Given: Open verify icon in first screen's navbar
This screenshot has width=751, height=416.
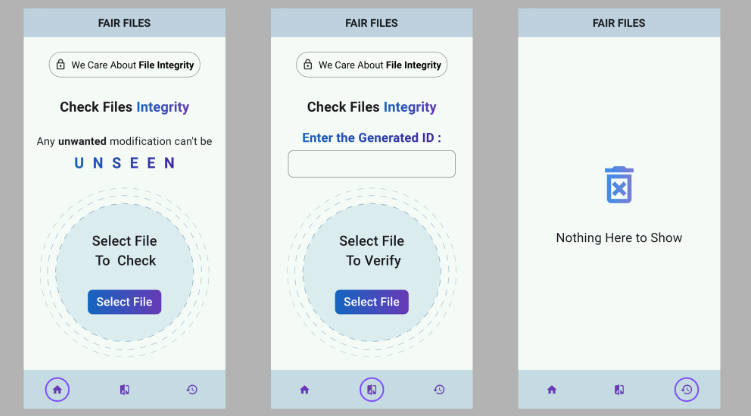Looking at the screenshot, I should pyautogui.click(x=125, y=390).
